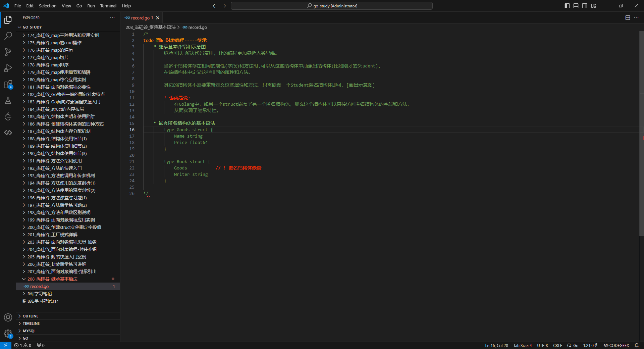Expand the MYSQL section
The image size is (644, 349).
click(x=68, y=331)
